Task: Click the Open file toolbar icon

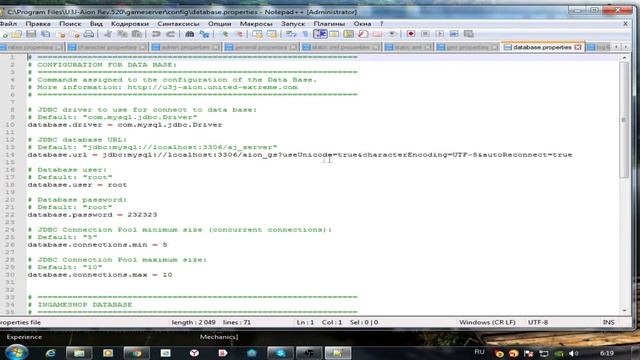Action: click(17, 34)
